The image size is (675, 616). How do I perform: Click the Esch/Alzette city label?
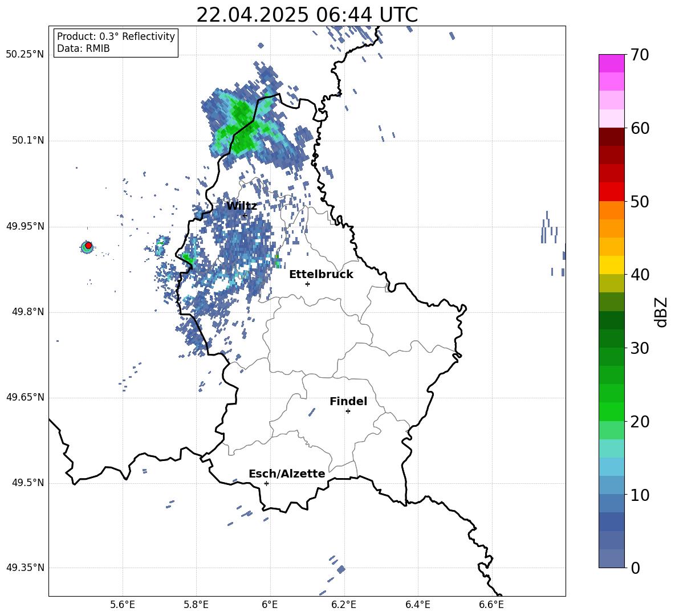click(x=287, y=474)
